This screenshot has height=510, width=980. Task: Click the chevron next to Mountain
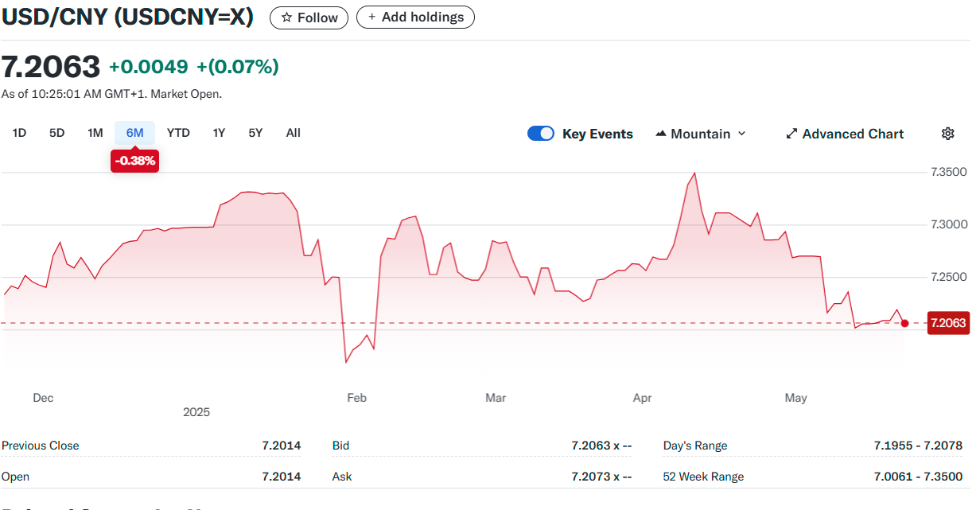[x=742, y=134]
